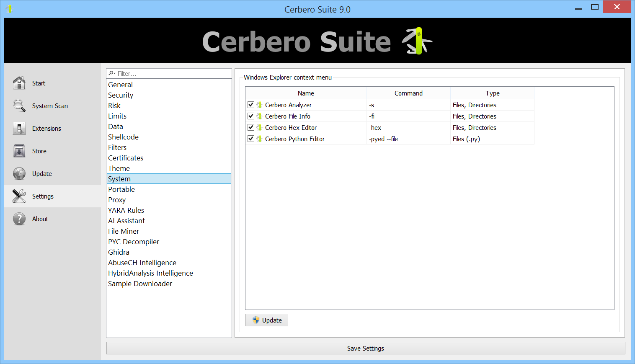Image resolution: width=635 pixels, height=364 pixels.
Task: Open the Store section
Action: click(x=53, y=151)
